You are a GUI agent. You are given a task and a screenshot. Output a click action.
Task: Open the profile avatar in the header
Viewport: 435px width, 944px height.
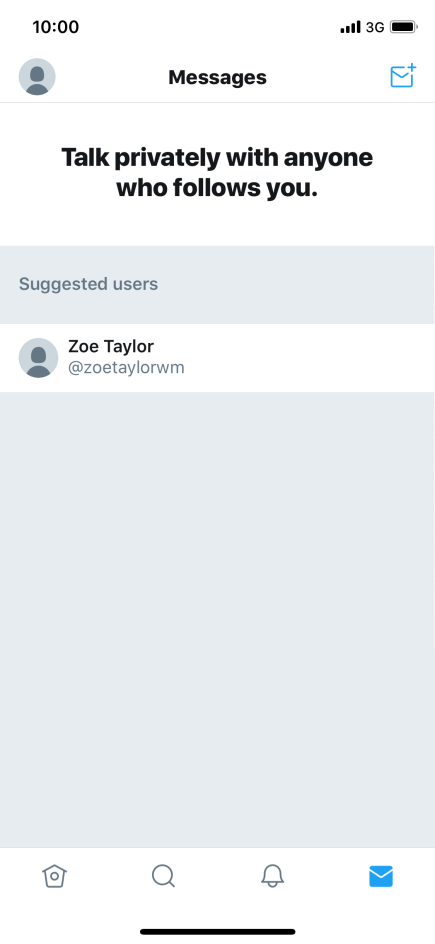point(37,77)
